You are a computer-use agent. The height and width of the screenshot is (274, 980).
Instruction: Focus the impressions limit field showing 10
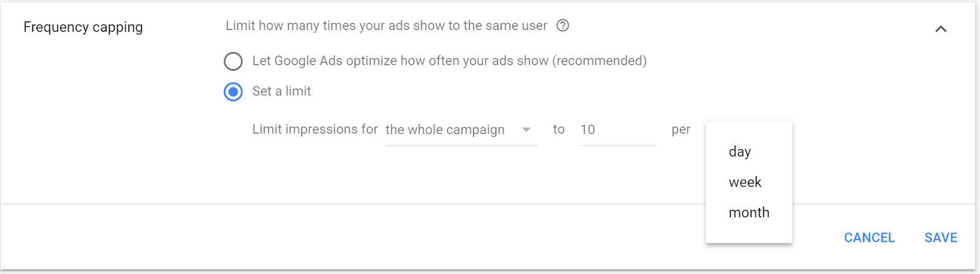(618, 130)
